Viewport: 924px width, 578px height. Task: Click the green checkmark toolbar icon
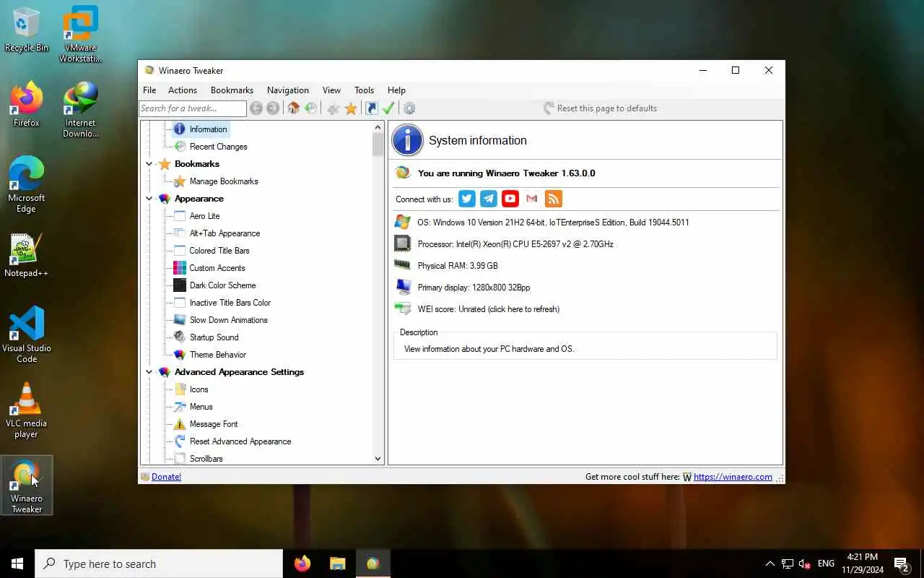click(x=388, y=108)
